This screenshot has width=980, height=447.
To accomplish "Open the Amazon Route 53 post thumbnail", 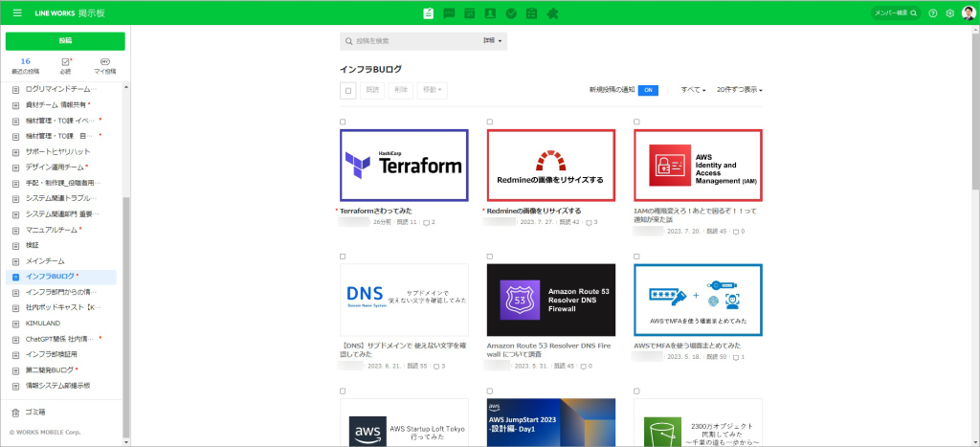I will pyautogui.click(x=550, y=300).
